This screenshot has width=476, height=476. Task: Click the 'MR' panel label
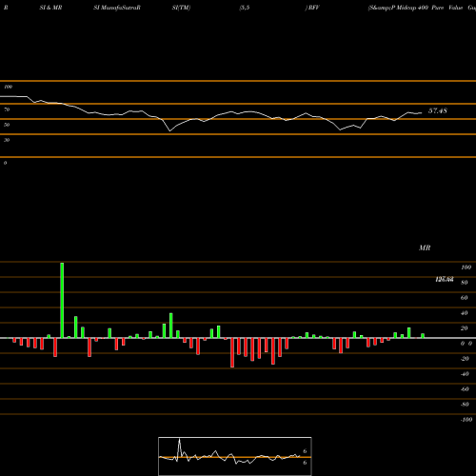tap(425, 248)
